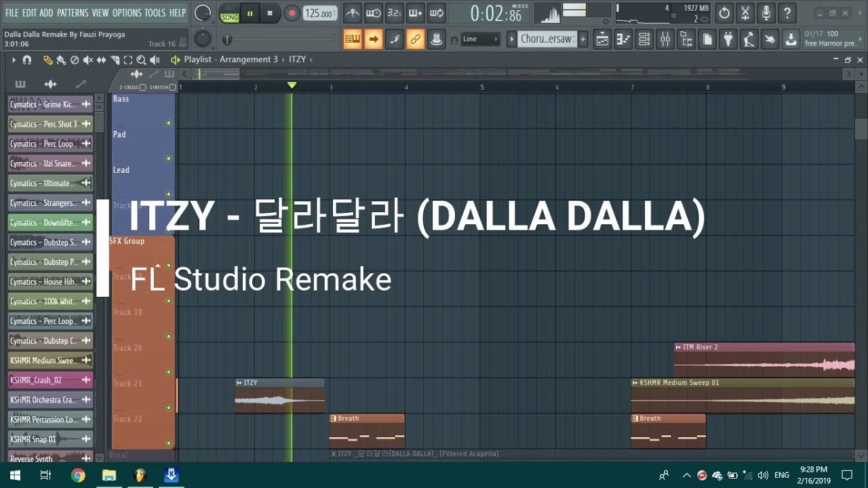Toggle the step editing arrow icon
The height and width of the screenshot is (488, 868).
pyautogui.click(x=374, y=39)
